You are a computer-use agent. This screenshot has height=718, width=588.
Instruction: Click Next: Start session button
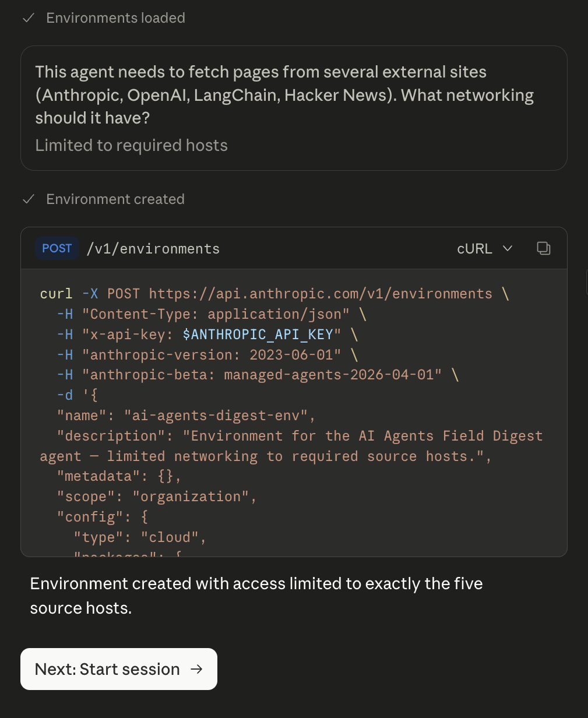tap(119, 669)
